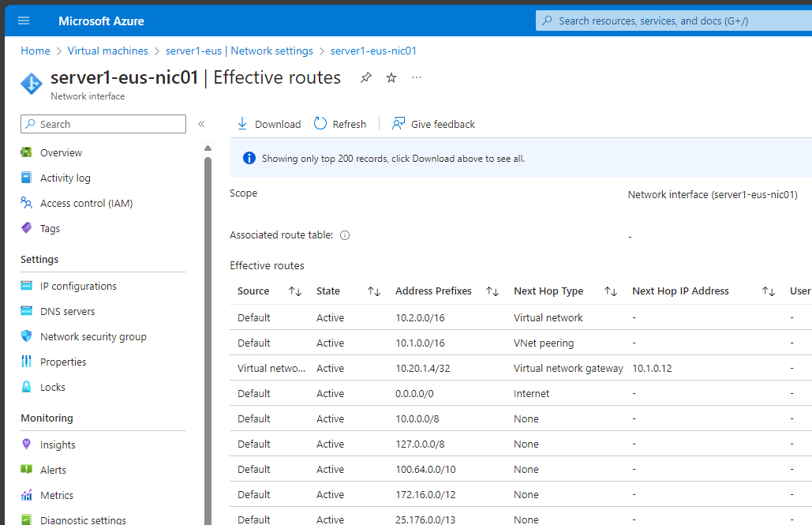Click the left menu scrollbar thumb
Viewport: 812px width, 525px height.
pyautogui.click(x=208, y=340)
